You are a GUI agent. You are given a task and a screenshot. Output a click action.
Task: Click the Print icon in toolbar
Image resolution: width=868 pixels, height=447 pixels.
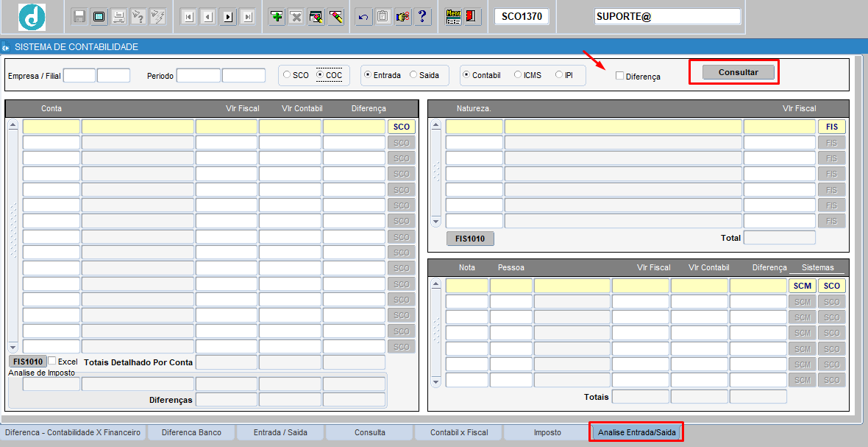(118, 17)
